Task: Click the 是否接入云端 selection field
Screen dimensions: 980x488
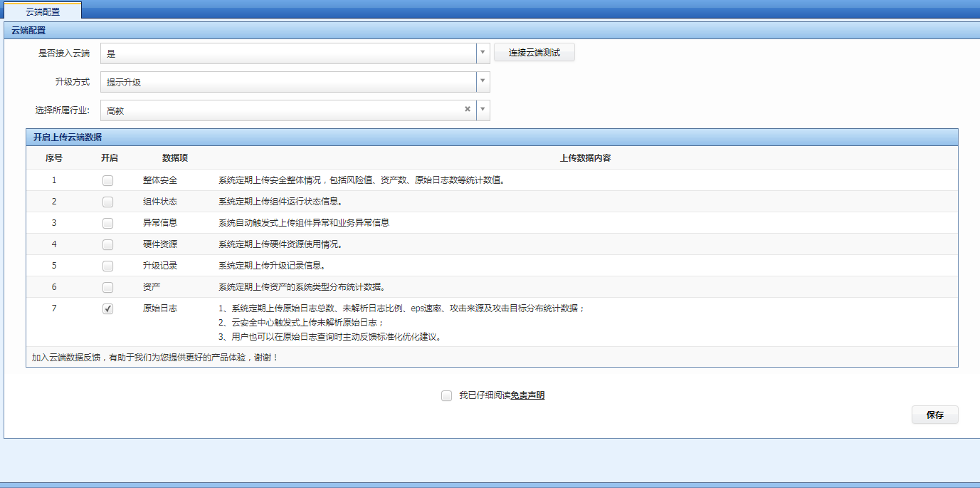Action: (x=288, y=53)
